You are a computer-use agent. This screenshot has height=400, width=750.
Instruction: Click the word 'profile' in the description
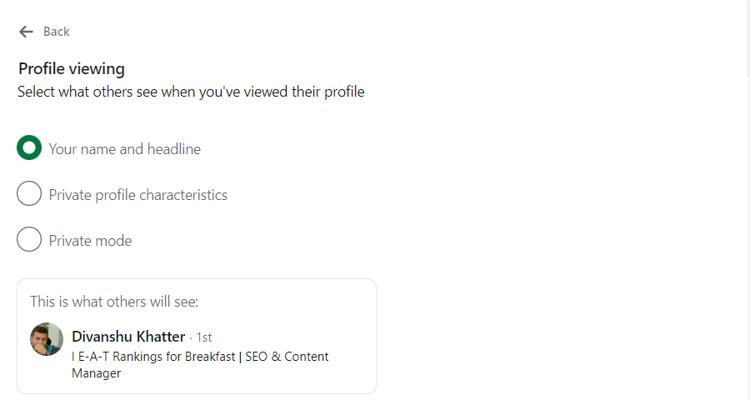340,92
